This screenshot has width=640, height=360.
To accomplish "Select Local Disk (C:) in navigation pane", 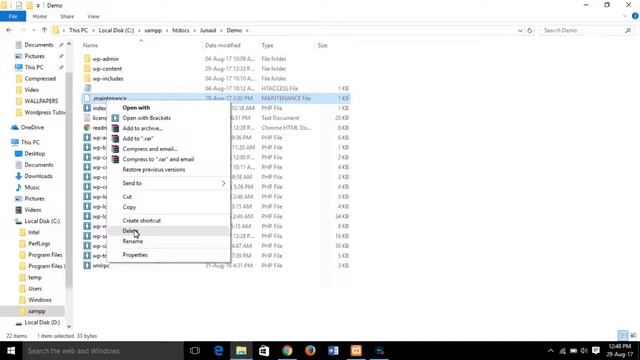I will [42, 221].
